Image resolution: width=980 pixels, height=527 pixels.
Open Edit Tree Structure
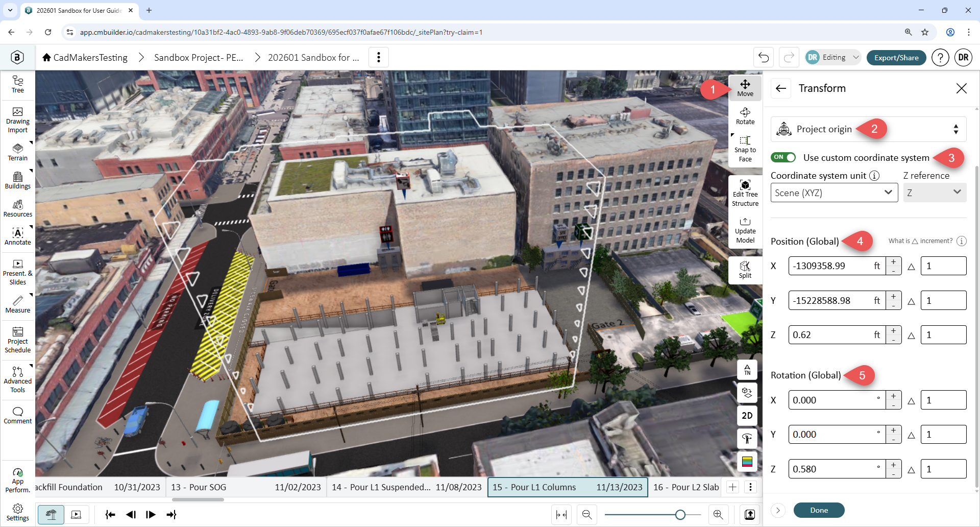[x=745, y=193]
